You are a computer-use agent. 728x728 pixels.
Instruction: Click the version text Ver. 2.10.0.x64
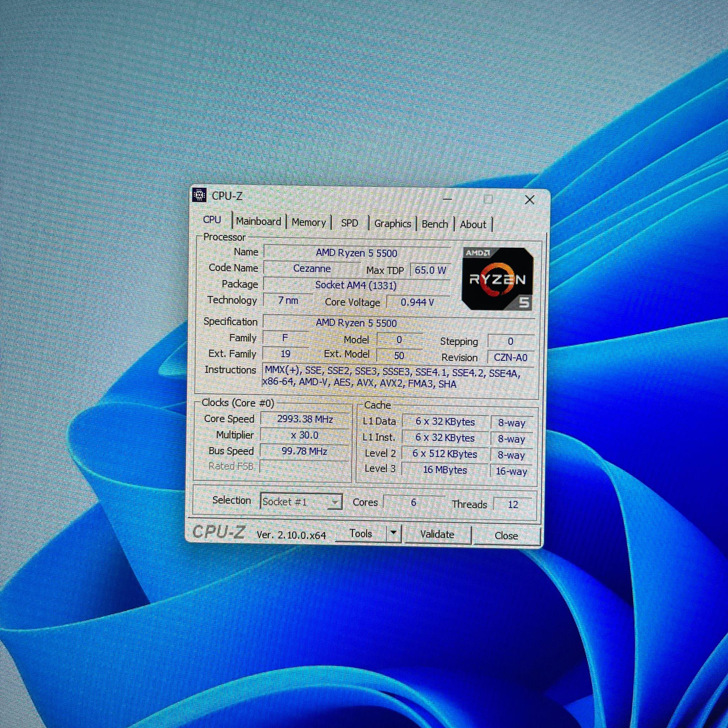pyautogui.click(x=291, y=535)
